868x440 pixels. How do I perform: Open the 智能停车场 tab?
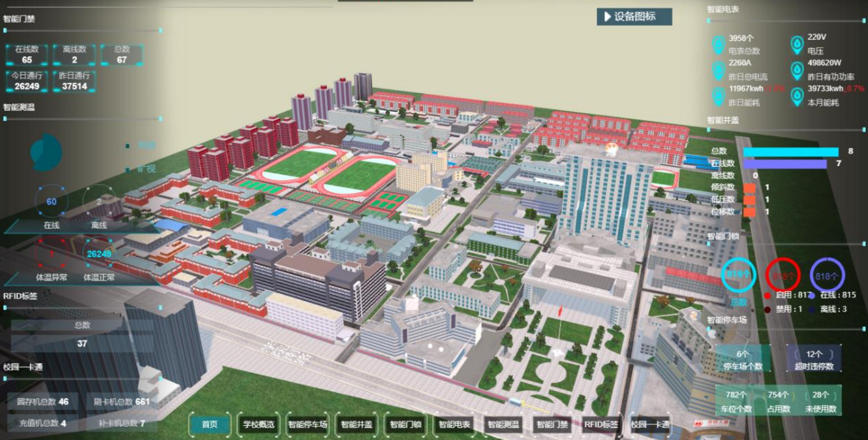308,424
